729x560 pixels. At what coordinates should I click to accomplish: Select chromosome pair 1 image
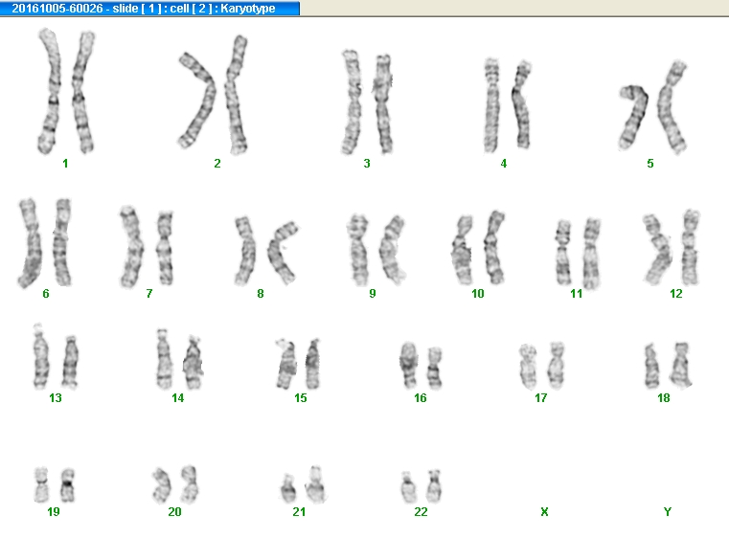(66, 91)
